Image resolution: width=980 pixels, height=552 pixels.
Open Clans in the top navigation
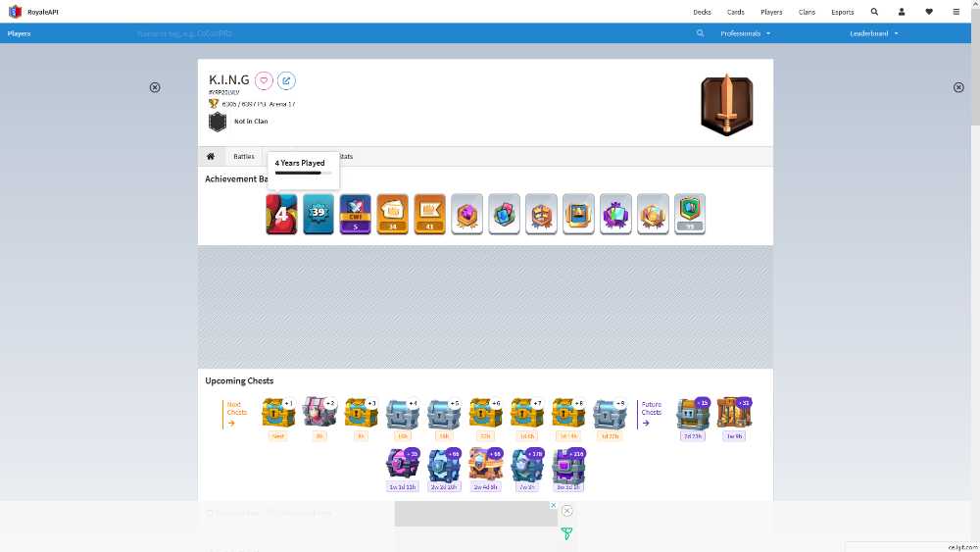(x=807, y=12)
